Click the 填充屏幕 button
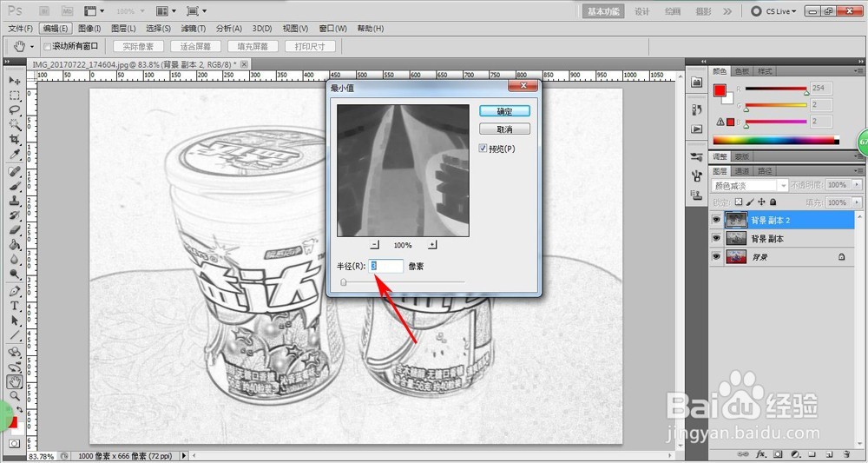Image resolution: width=868 pixels, height=463 pixels. pyautogui.click(x=253, y=47)
